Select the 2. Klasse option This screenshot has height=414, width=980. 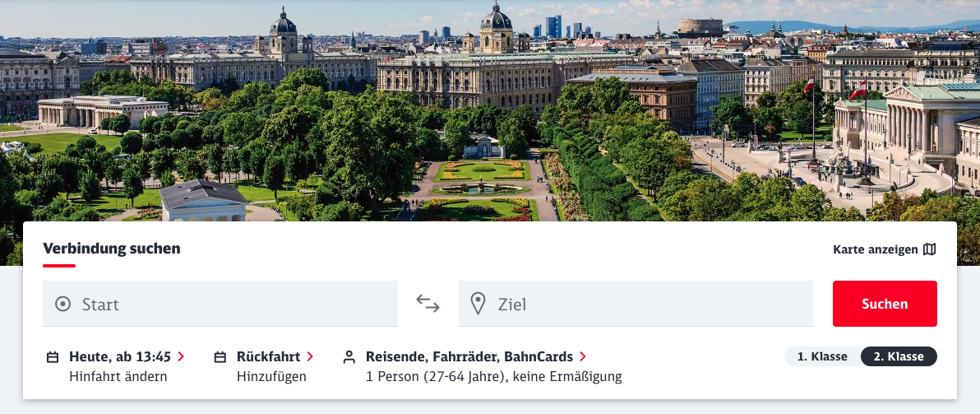pyautogui.click(x=899, y=356)
